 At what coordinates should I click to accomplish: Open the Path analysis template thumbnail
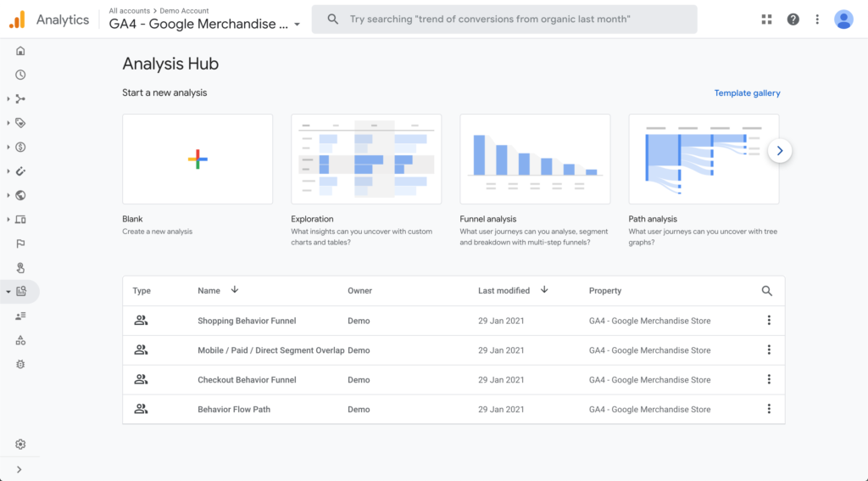[704, 159]
